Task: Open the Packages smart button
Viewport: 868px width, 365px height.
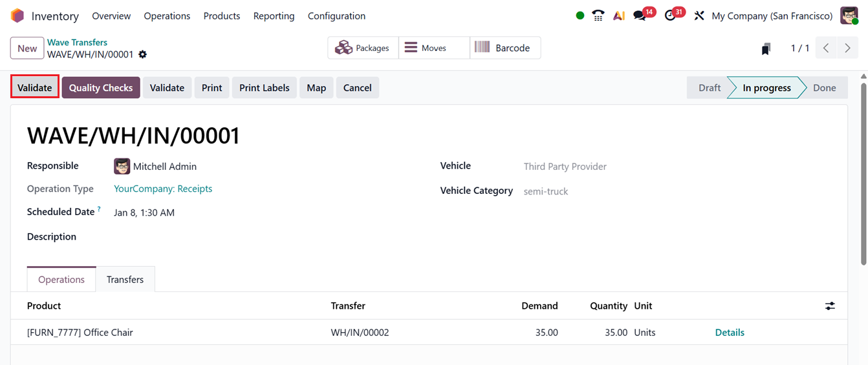Action: tap(363, 48)
